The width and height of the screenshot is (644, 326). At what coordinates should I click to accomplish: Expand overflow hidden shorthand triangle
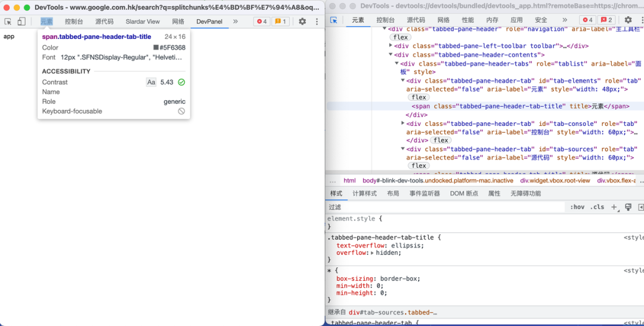(x=372, y=253)
